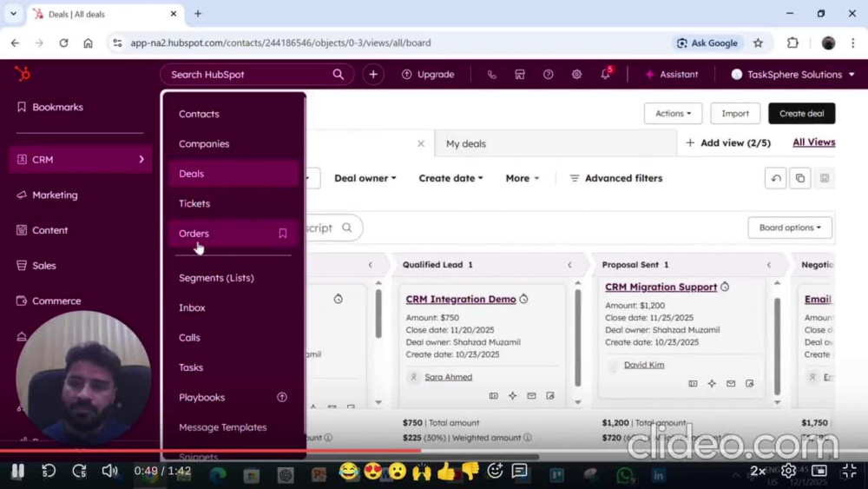The height and width of the screenshot is (489, 868).
Task: Pause the video playback
Action: (17, 472)
